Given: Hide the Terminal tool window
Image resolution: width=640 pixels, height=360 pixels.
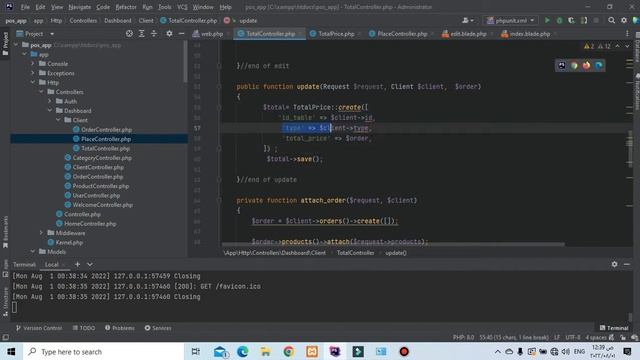Looking at the screenshot, I should tap(627, 264).
